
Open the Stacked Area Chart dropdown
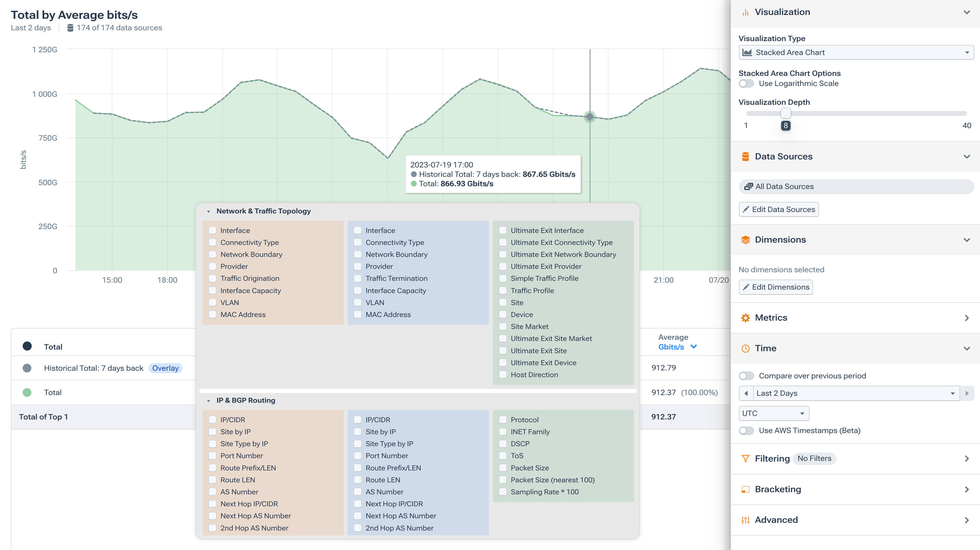pyautogui.click(x=856, y=53)
